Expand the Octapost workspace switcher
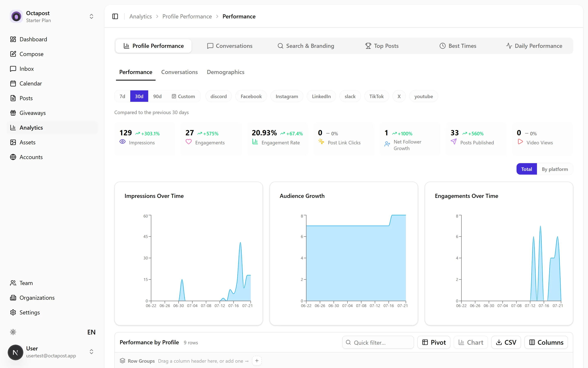 pyautogui.click(x=91, y=16)
